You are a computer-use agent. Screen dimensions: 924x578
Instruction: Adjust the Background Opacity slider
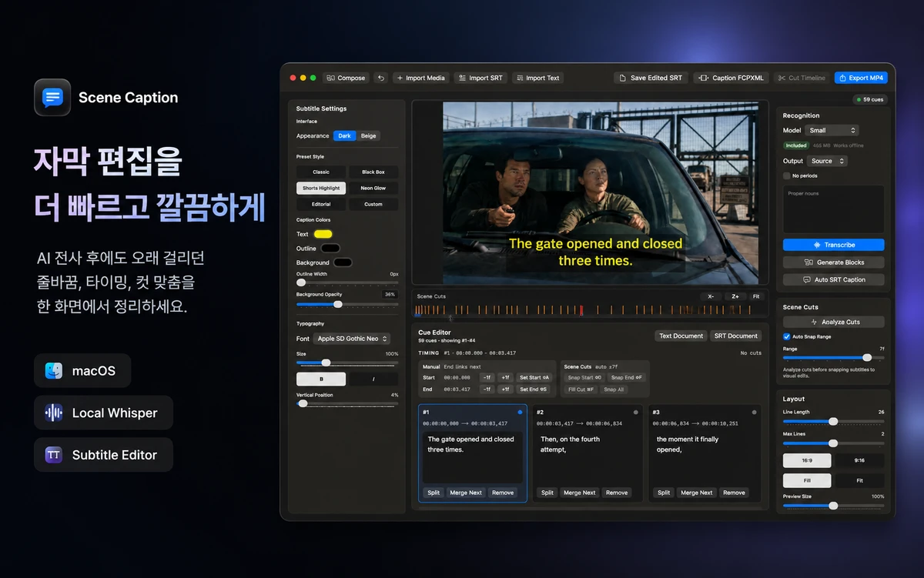click(347, 304)
